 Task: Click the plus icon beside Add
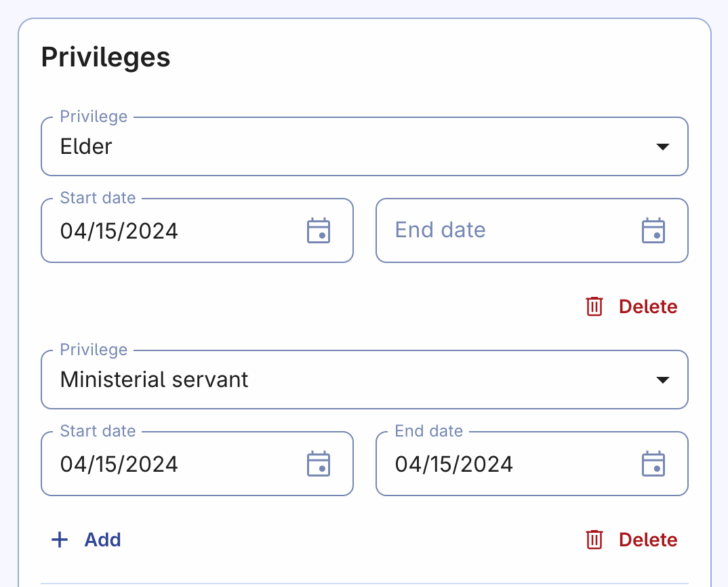tap(60, 540)
